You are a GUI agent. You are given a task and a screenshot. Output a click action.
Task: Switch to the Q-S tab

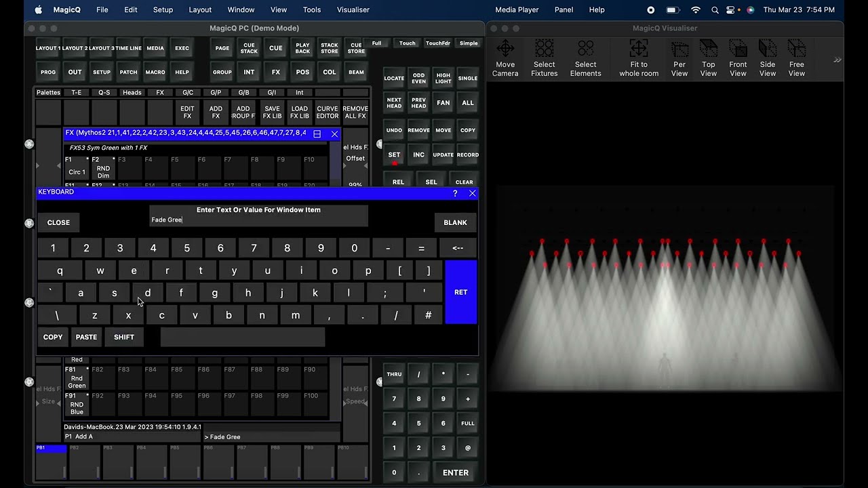104,92
